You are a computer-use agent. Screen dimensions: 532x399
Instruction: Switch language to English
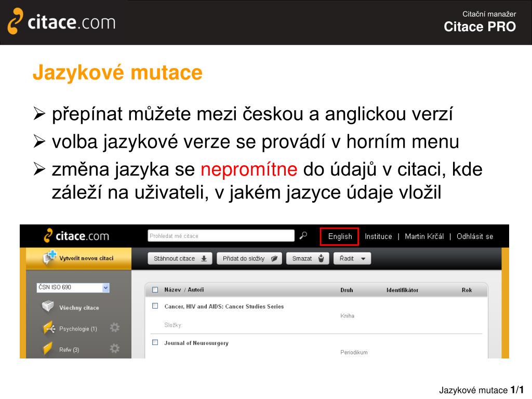click(340, 236)
